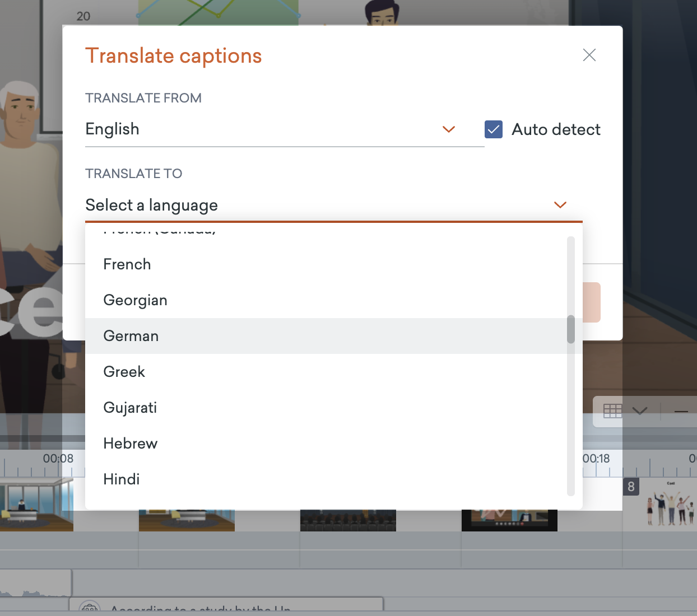Click the scene 8 marker near 00:18
The height and width of the screenshot is (616, 697).
click(x=630, y=487)
